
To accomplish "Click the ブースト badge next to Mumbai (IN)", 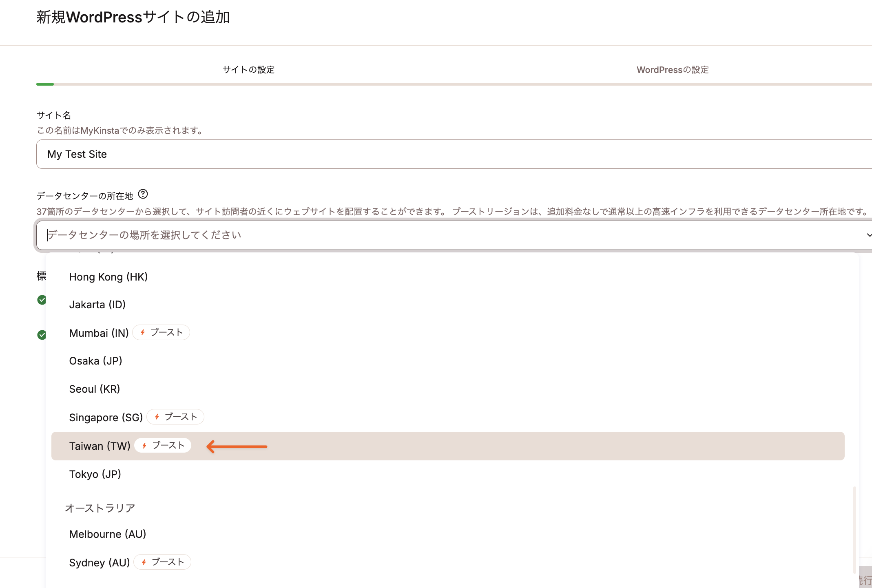I will [x=161, y=332].
